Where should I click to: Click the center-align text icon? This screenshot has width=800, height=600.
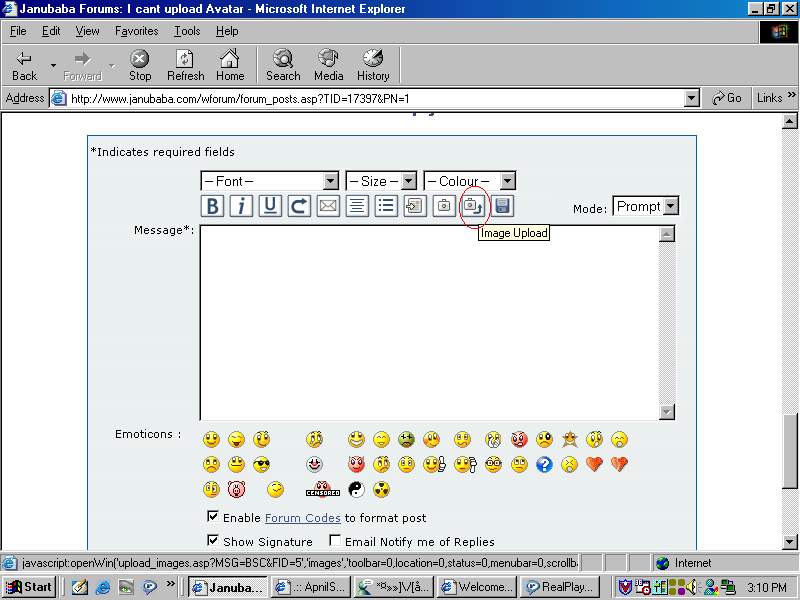[357, 206]
